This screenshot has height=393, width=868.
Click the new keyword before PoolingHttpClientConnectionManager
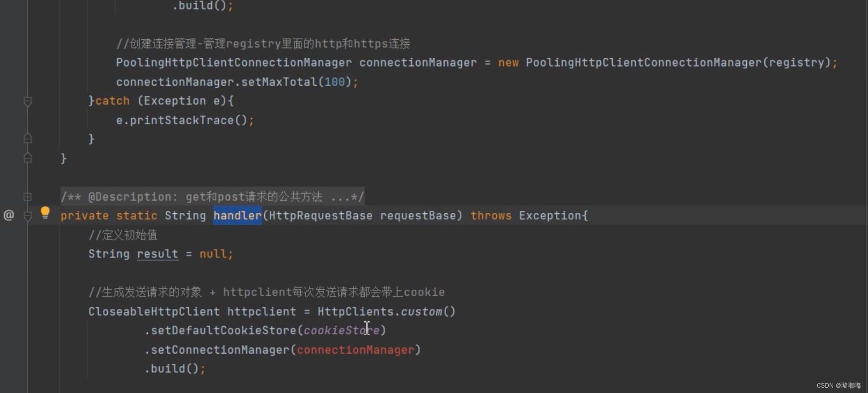[509, 63]
